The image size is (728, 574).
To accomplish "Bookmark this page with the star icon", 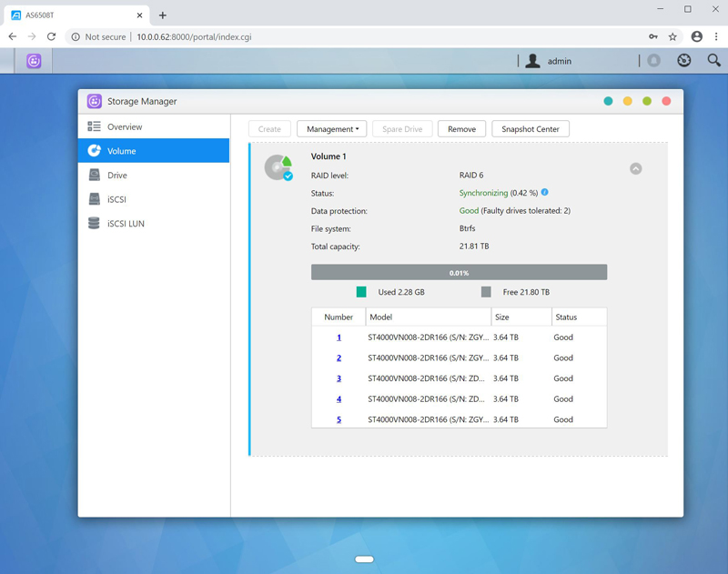I will (672, 36).
